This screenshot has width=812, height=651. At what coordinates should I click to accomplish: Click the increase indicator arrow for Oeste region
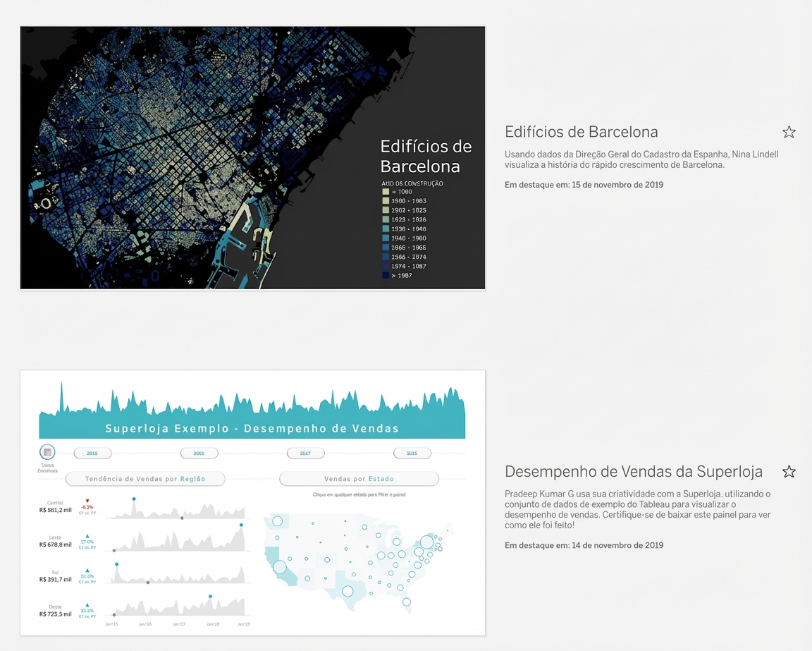pyautogui.click(x=87, y=605)
